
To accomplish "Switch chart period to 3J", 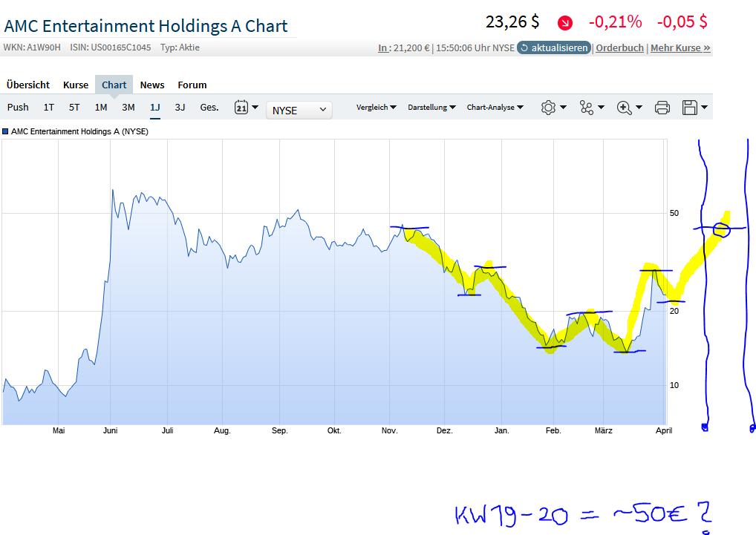I will tap(180, 108).
